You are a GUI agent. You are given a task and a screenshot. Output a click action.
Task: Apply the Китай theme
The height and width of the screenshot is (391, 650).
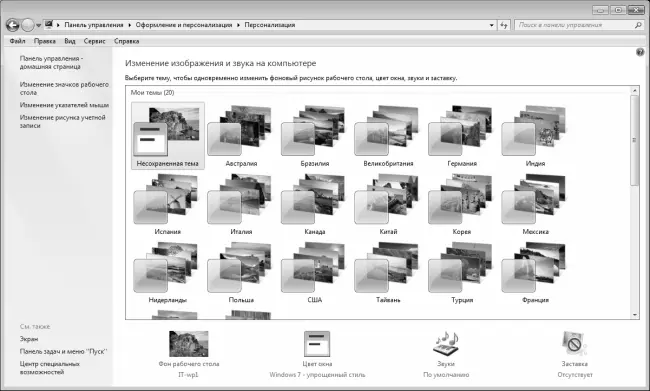[x=388, y=204]
